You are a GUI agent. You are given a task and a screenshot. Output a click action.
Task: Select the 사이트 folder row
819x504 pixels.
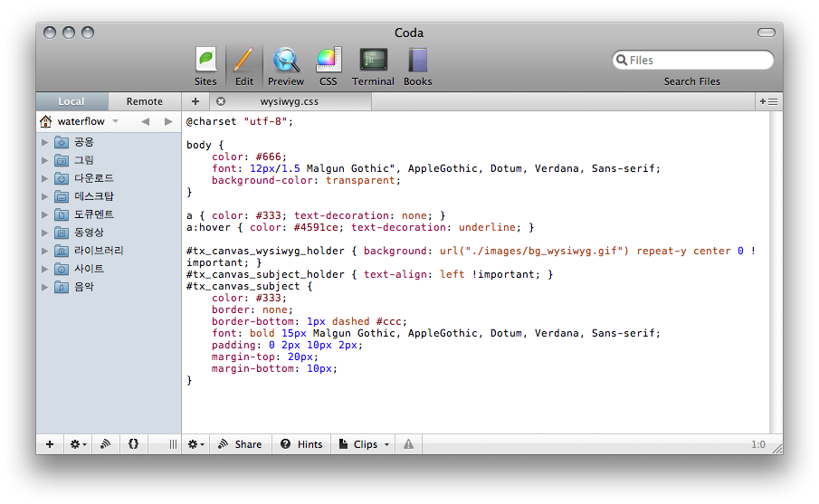click(x=109, y=269)
